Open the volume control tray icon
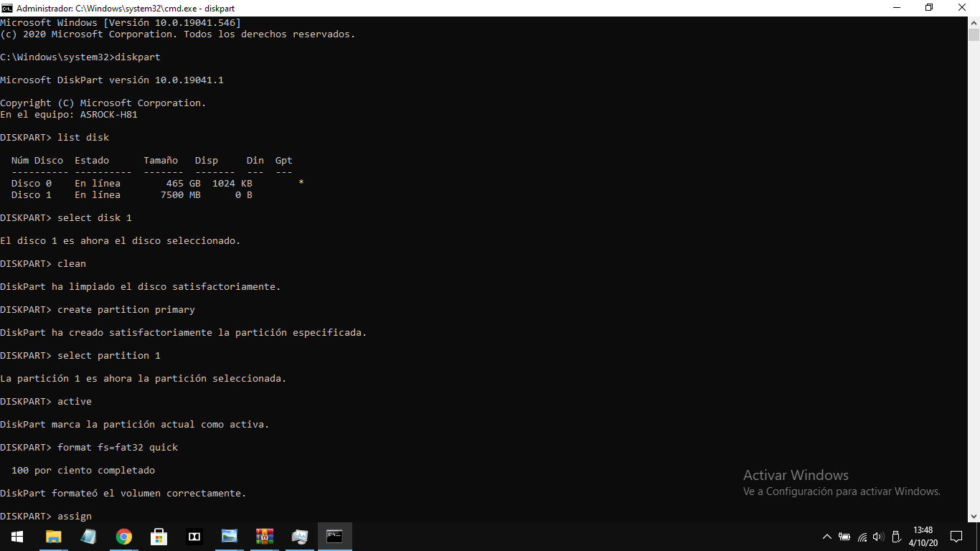This screenshot has height=551, width=980. [x=878, y=536]
